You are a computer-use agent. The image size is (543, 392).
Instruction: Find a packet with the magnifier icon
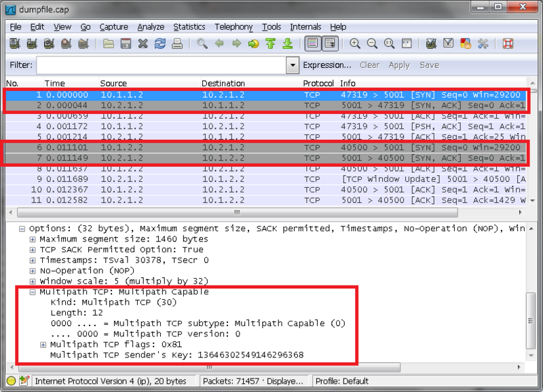[202, 44]
